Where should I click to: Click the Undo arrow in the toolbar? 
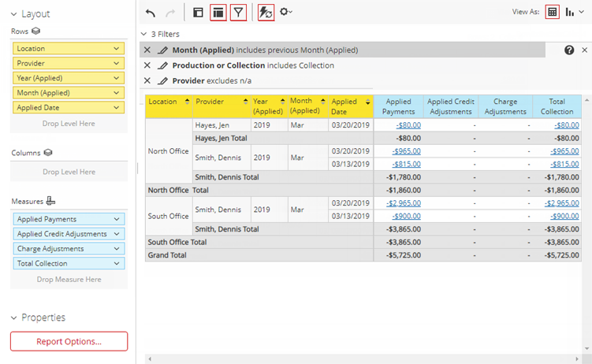[151, 13]
